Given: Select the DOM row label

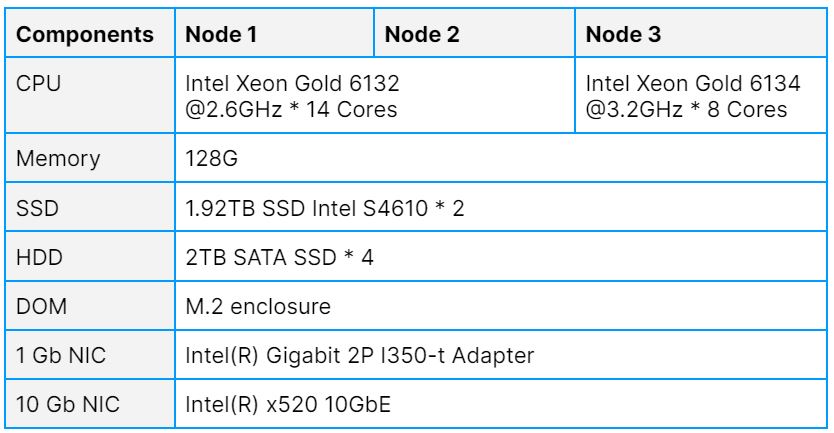Looking at the screenshot, I should pyautogui.click(x=40, y=305).
